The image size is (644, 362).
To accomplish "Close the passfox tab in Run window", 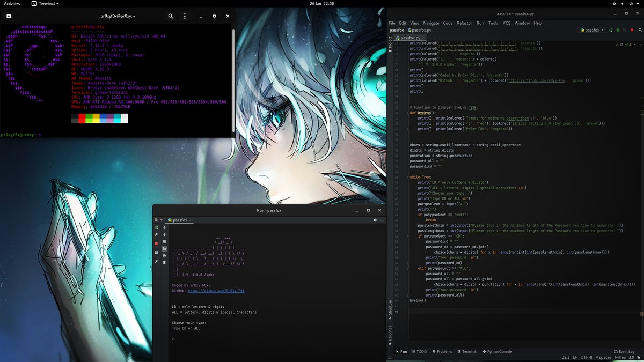I will point(190,220).
